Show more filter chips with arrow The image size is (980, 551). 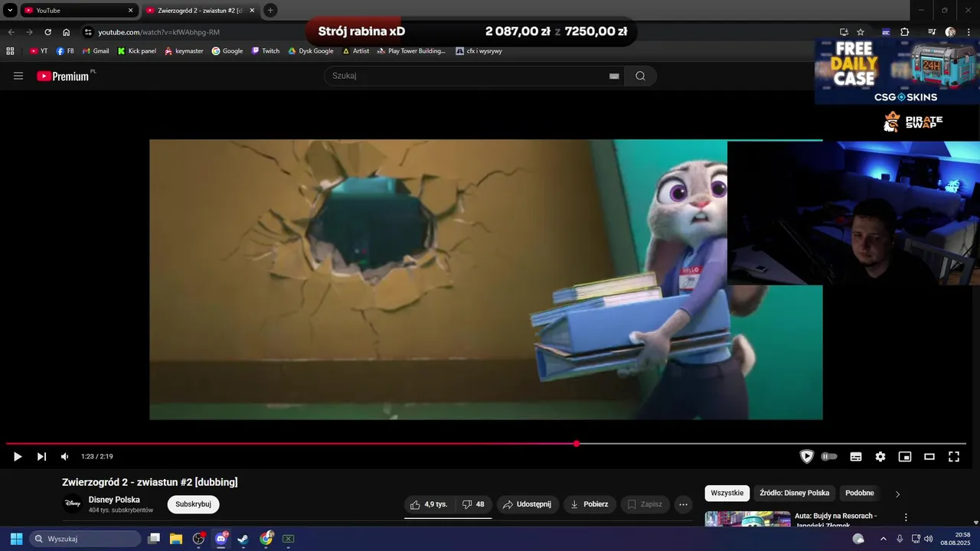coord(897,494)
